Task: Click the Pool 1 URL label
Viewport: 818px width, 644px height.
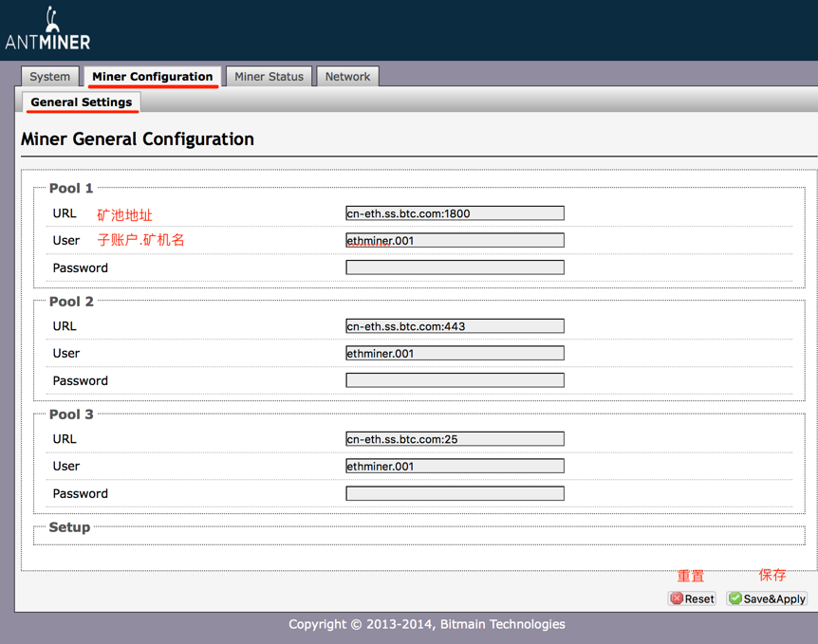Action: [x=65, y=213]
